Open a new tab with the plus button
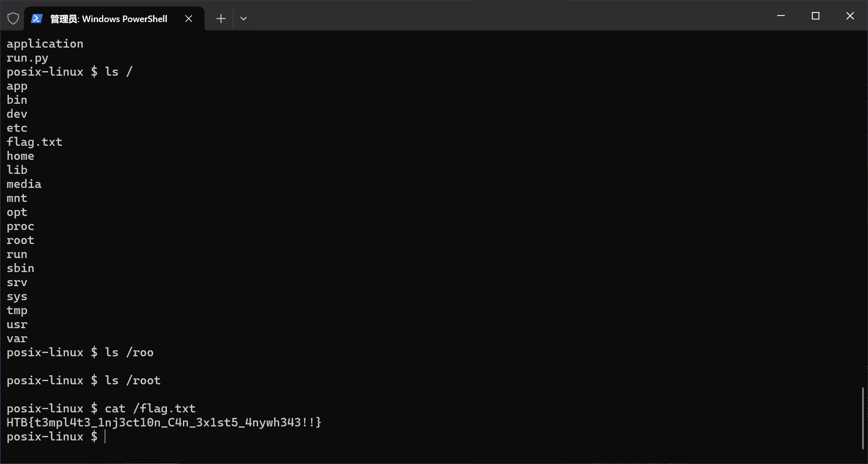868x464 pixels. pyautogui.click(x=221, y=19)
